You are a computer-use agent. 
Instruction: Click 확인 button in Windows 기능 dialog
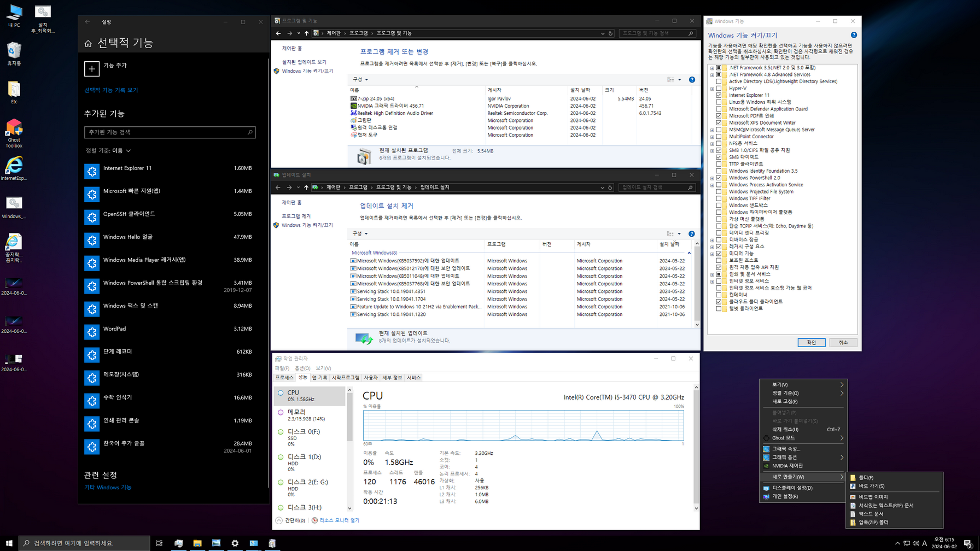pos(812,343)
